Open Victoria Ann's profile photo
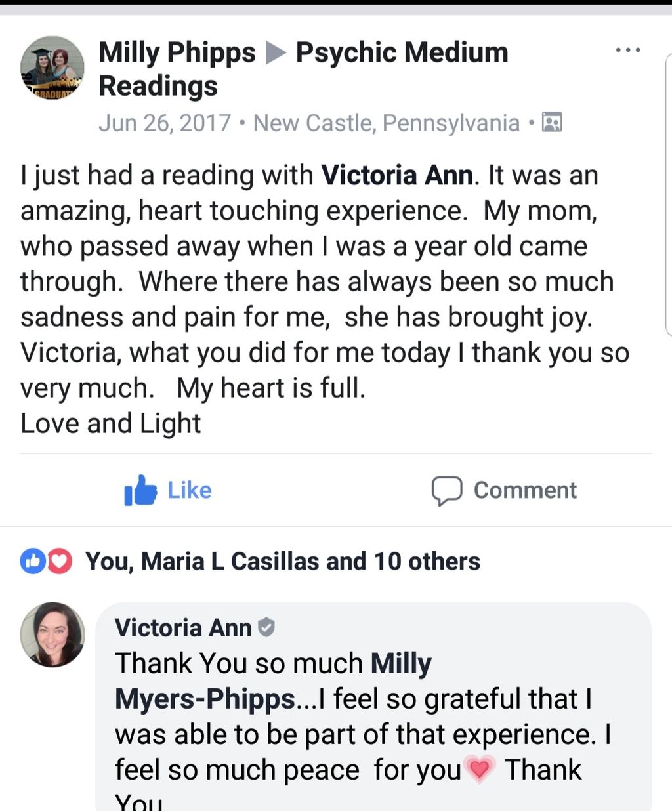Image resolution: width=672 pixels, height=811 pixels. [52, 634]
